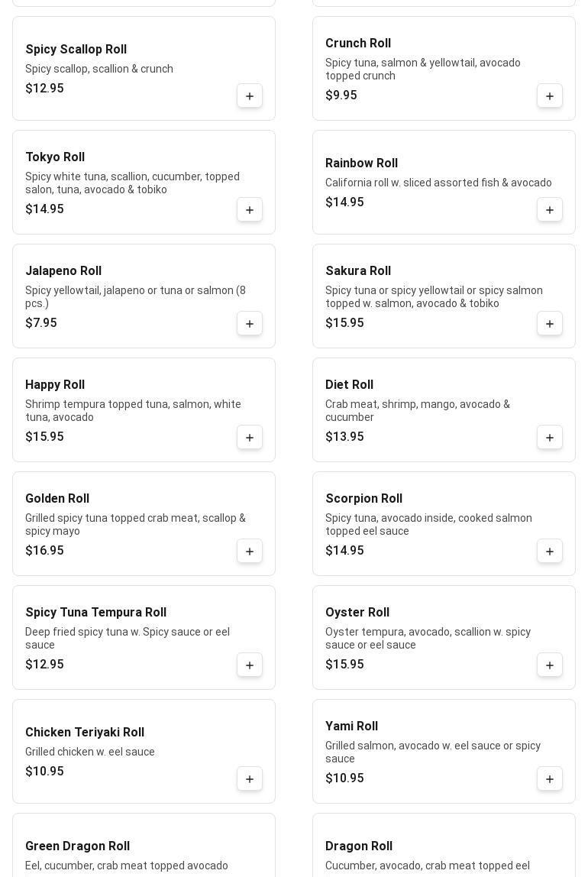
Task: Add Spicy Scallop Roll to the order
Action: (250, 96)
